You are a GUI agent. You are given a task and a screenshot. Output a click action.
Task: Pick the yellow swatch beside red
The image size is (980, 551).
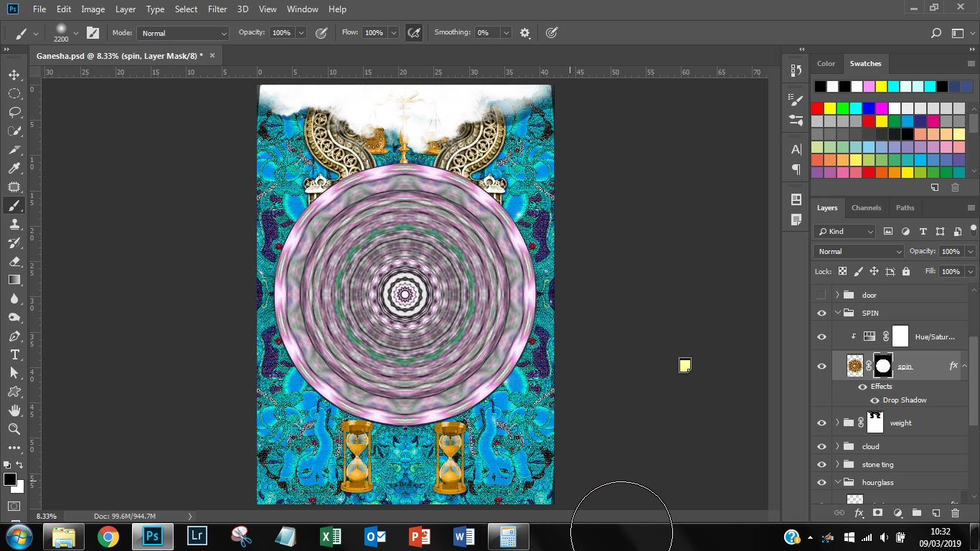[x=830, y=108]
